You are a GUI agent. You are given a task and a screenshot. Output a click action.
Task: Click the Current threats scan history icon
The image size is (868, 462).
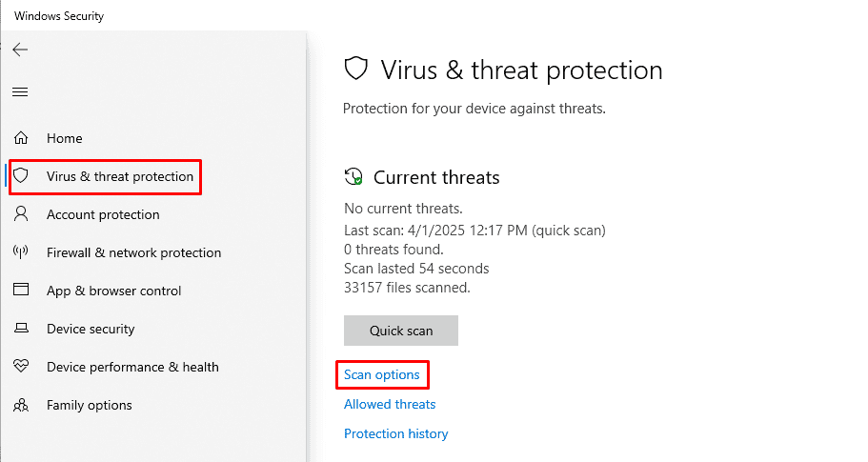click(x=353, y=177)
